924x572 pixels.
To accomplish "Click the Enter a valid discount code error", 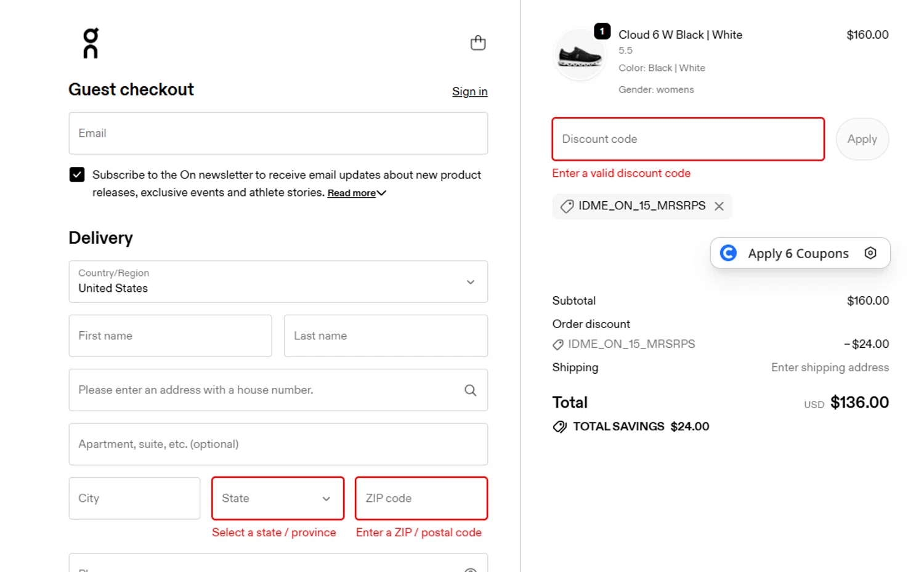I will 621,174.
